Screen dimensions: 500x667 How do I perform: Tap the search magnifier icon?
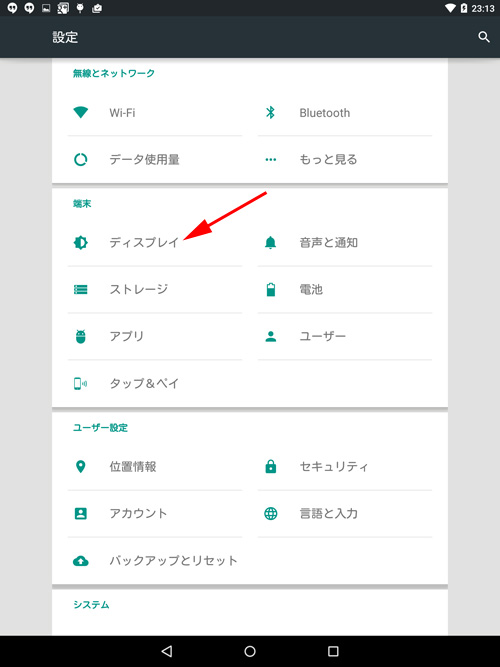(x=484, y=37)
